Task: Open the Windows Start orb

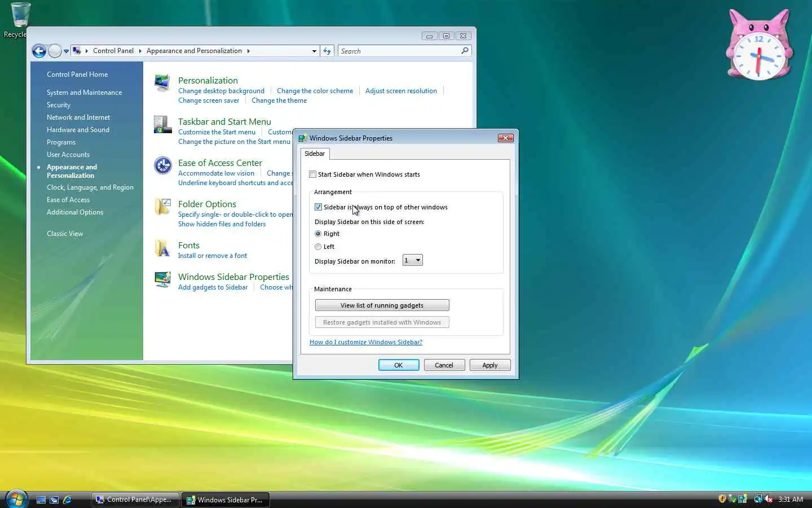Action: click(16, 499)
